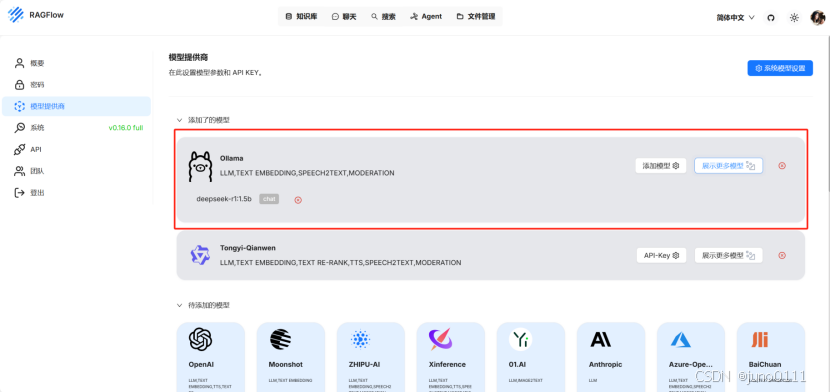Click the 密码 lock icon
830x392 pixels.
coord(20,85)
